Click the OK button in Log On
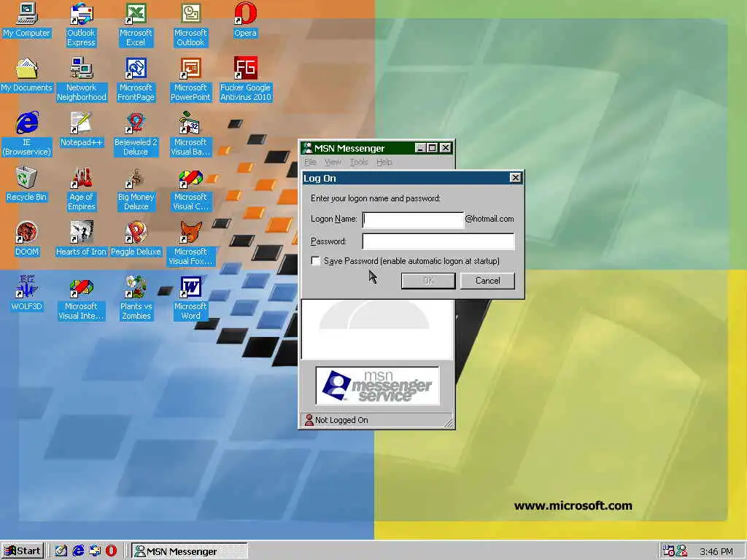The height and width of the screenshot is (560, 747). point(427,281)
